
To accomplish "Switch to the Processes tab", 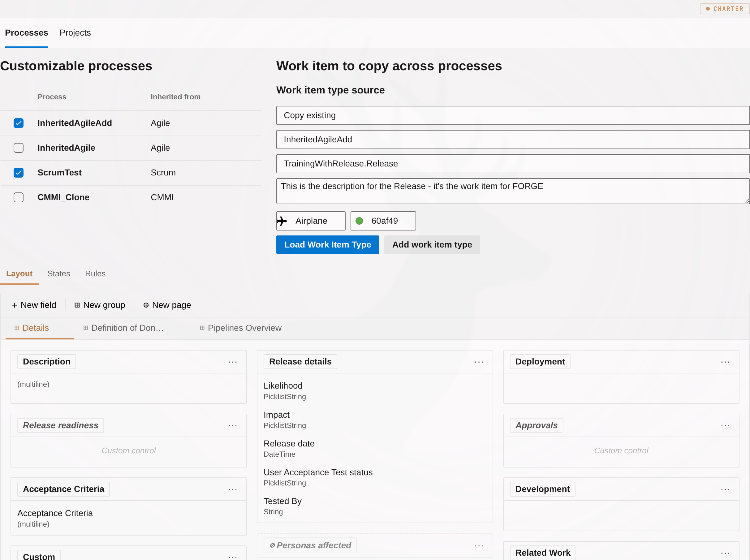I will [x=26, y=33].
